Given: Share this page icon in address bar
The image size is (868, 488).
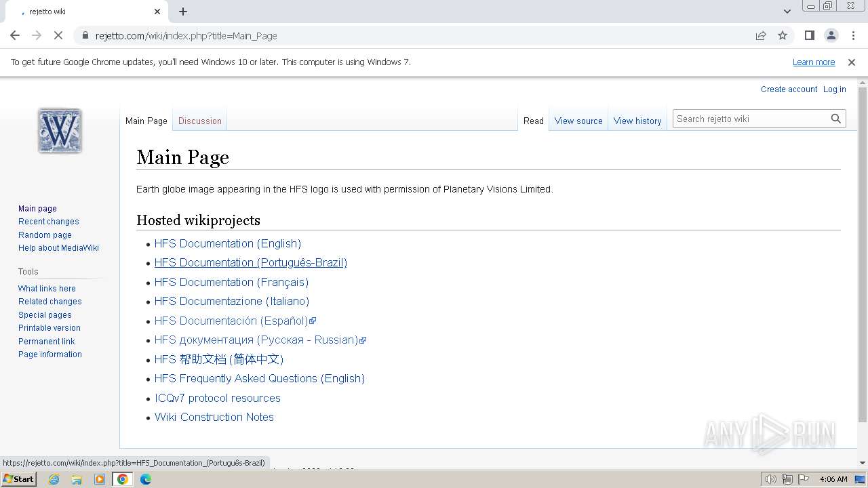Looking at the screenshot, I should (x=761, y=35).
